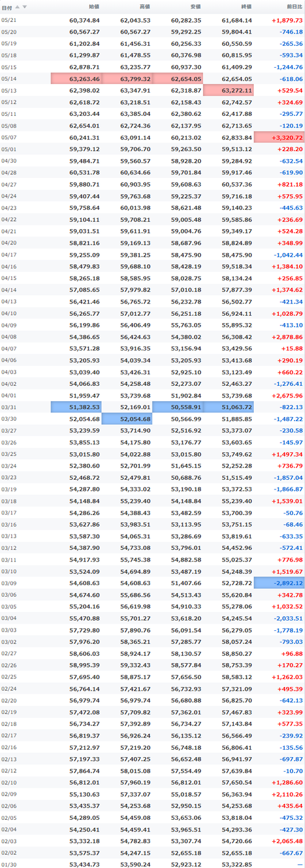Select the blue highlighted 51,382.53 opening cell
Image resolution: width=305 pixels, height=868 pixels.
click(76, 407)
